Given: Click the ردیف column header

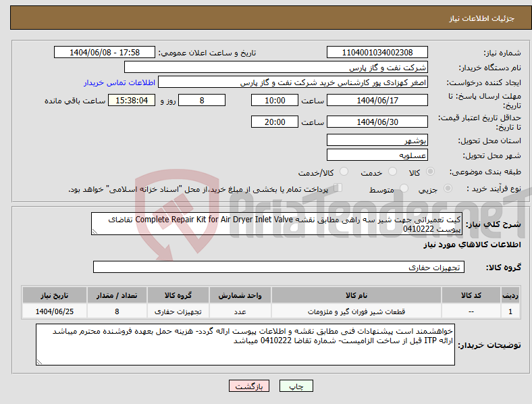Looking at the screenshot, I should click(x=510, y=295).
